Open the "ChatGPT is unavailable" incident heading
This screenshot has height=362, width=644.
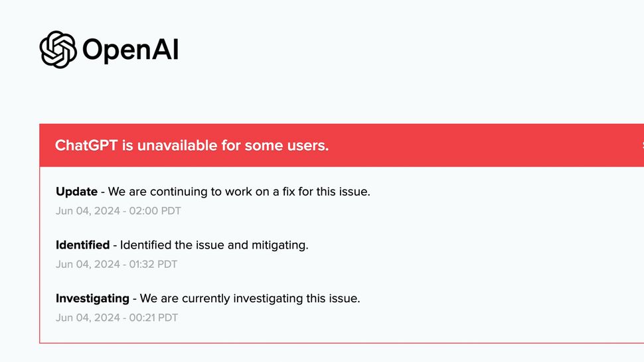191,145
